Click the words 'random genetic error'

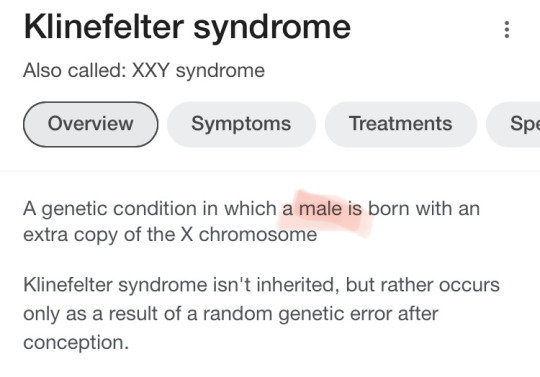(298, 314)
